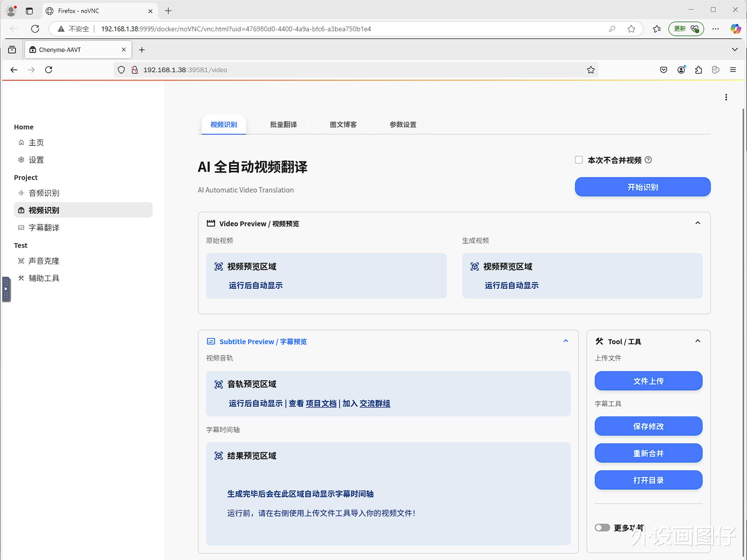Bookmark the page with inner Firefox star icon
Screen dimensions: 747x560
click(591, 70)
